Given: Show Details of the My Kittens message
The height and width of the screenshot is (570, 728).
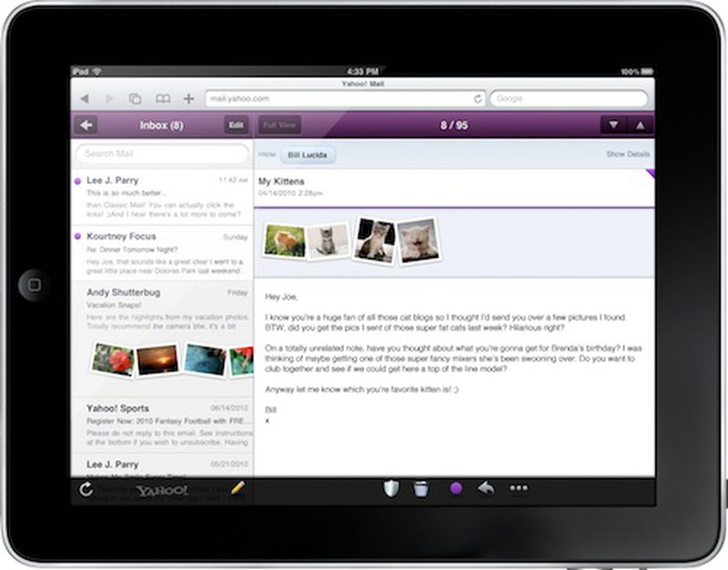Looking at the screenshot, I should [x=628, y=155].
